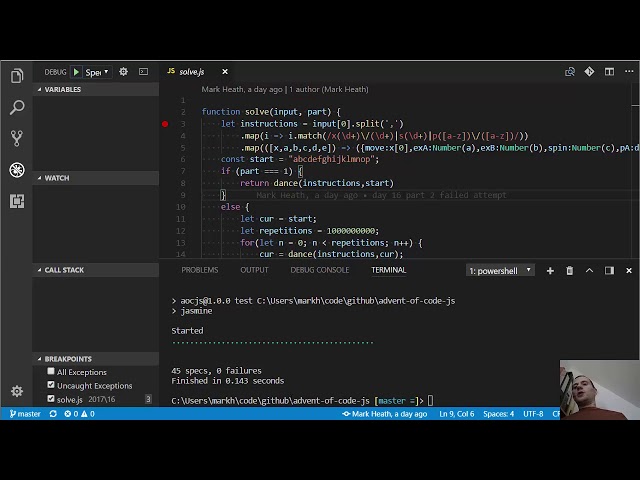The height and width of the screenshot is (480, 640).
Task: Toggle the solve.js breakpoint checkbox
Action: (x=51, y=398)
